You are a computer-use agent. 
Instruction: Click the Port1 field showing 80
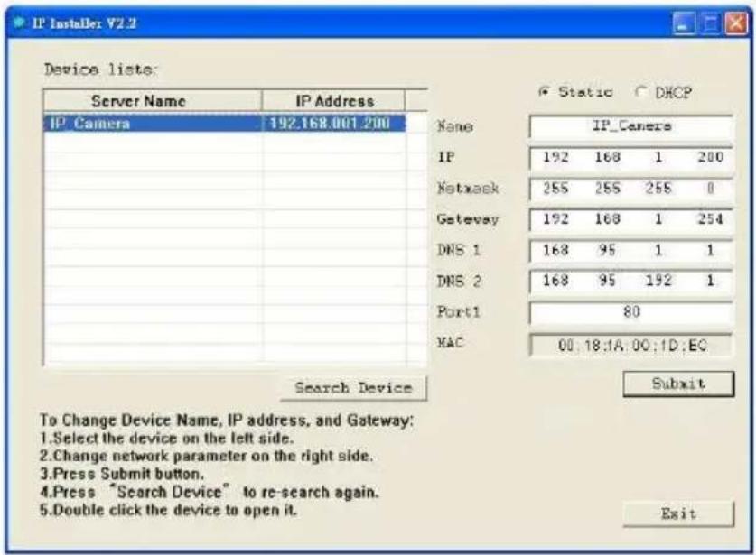coord(630,312)
